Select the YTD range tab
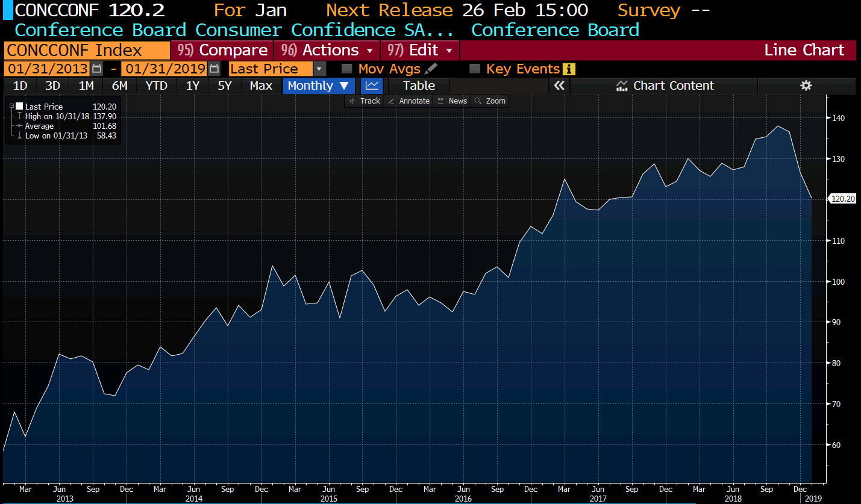The image size is (861, 504). click(156, 86)
